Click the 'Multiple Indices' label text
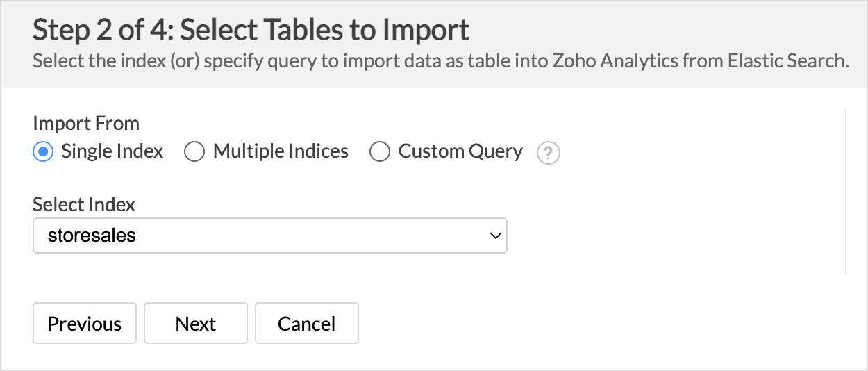868x371 pixels. click(281, 151)
